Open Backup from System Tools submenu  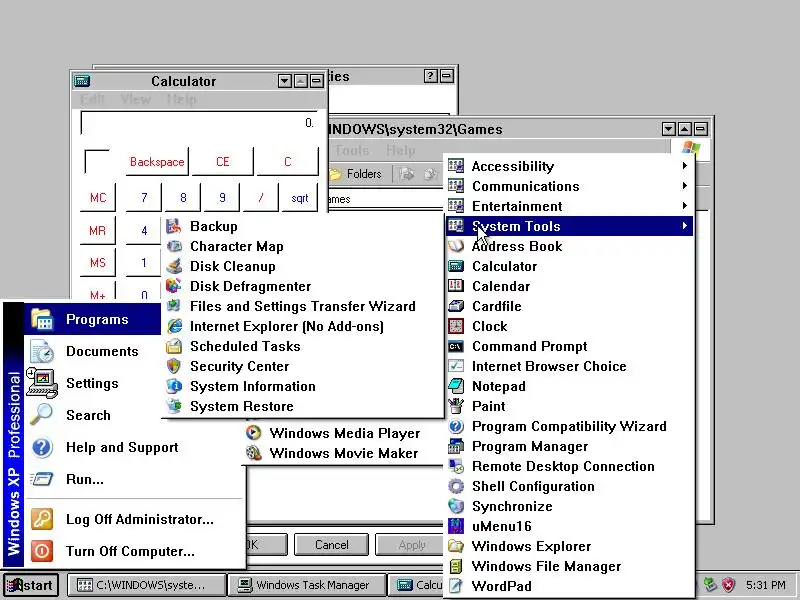pos(303,226)
